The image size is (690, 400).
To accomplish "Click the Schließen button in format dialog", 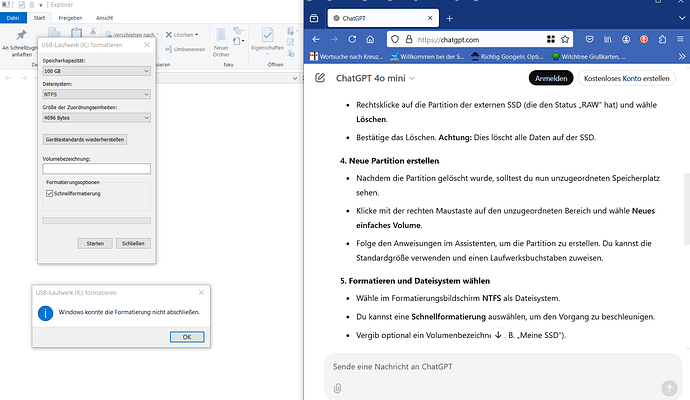I will [133, 243].
